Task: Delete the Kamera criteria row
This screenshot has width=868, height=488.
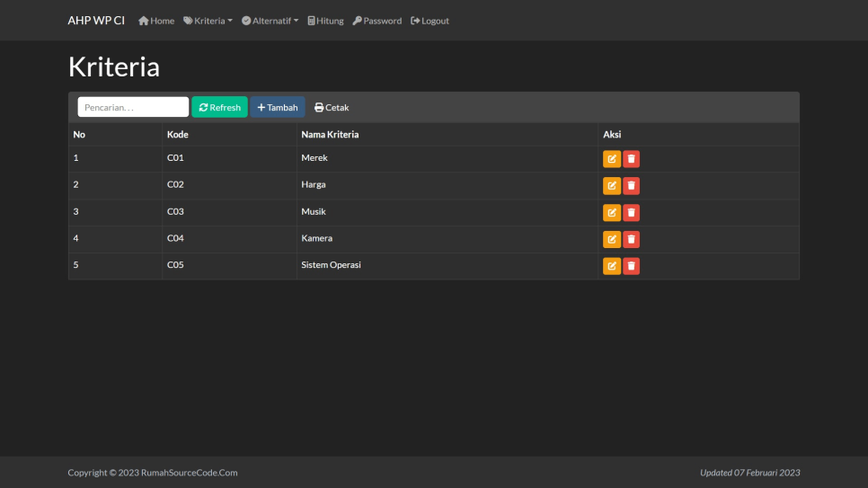Action: coord(631,239)
